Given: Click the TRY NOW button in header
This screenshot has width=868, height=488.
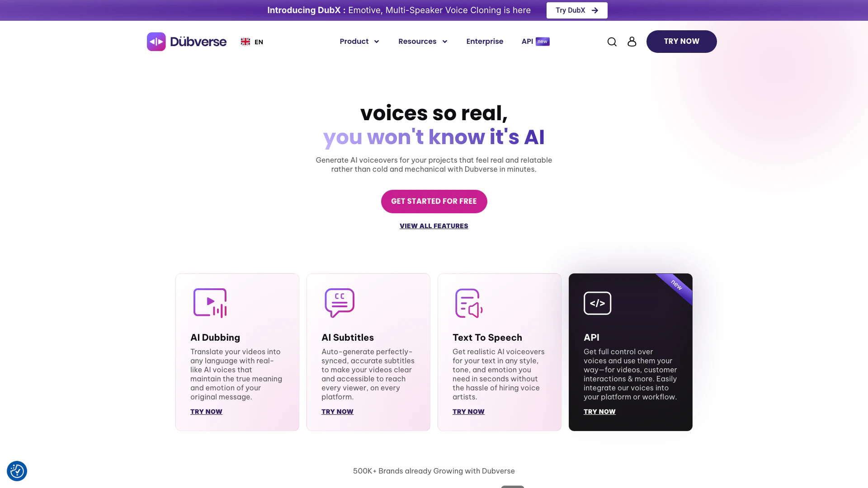Looking at the screenshot, I should 681,42.
